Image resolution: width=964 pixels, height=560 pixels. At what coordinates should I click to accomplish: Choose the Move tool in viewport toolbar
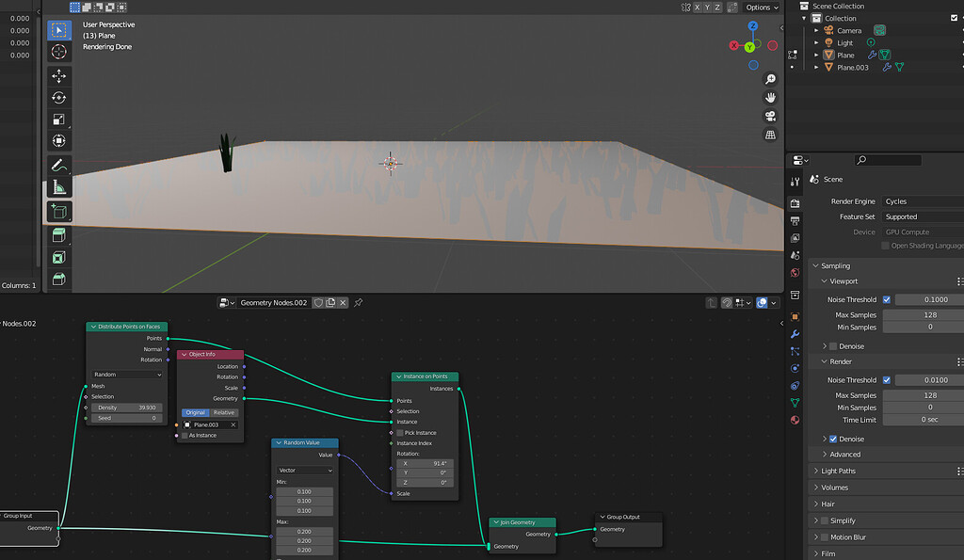[x=59, y=76]
